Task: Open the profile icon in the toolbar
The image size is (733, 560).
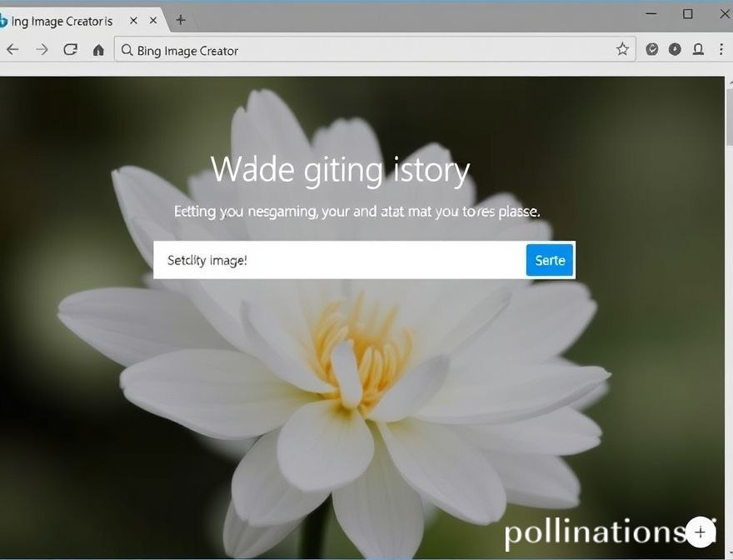Action: [698, 49]
